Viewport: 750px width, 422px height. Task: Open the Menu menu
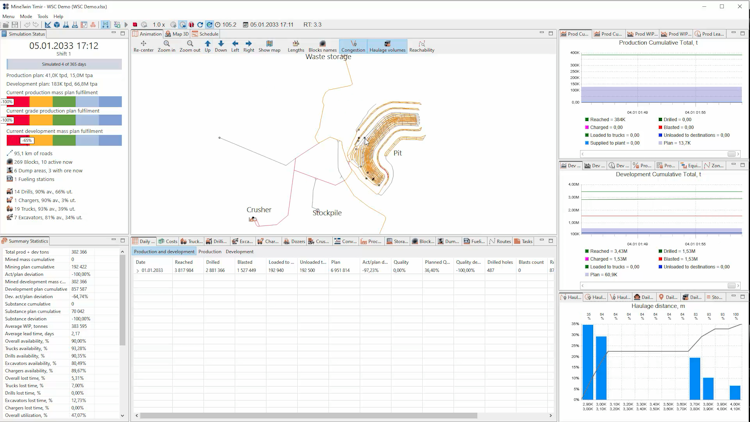click(x=9, y=16)
